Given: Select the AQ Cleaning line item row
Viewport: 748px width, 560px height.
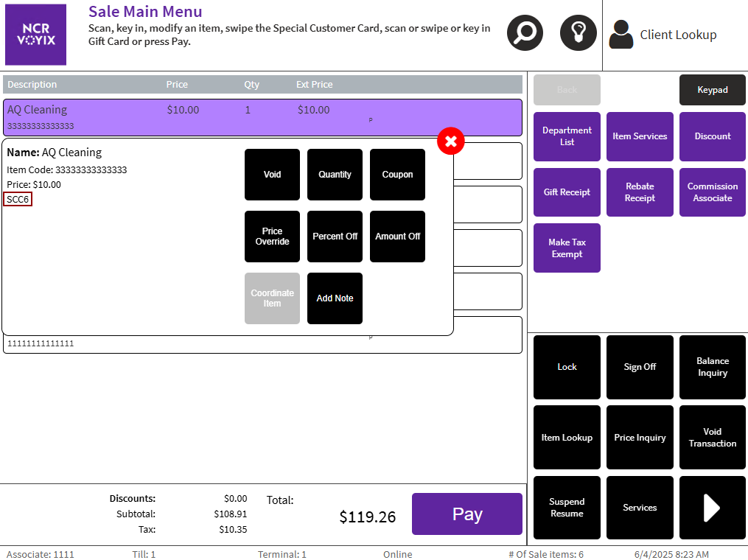Looking at the screenshot, I should click(262, 117).
